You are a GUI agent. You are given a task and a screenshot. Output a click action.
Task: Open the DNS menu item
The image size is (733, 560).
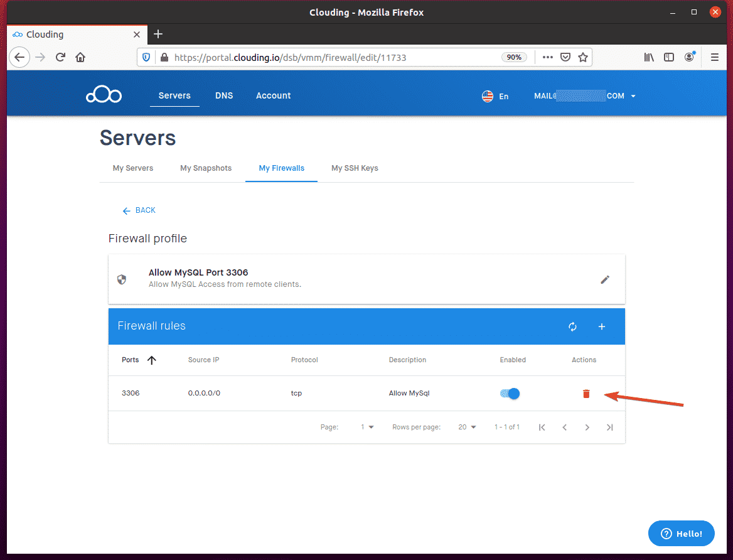[x=224, y=95]
